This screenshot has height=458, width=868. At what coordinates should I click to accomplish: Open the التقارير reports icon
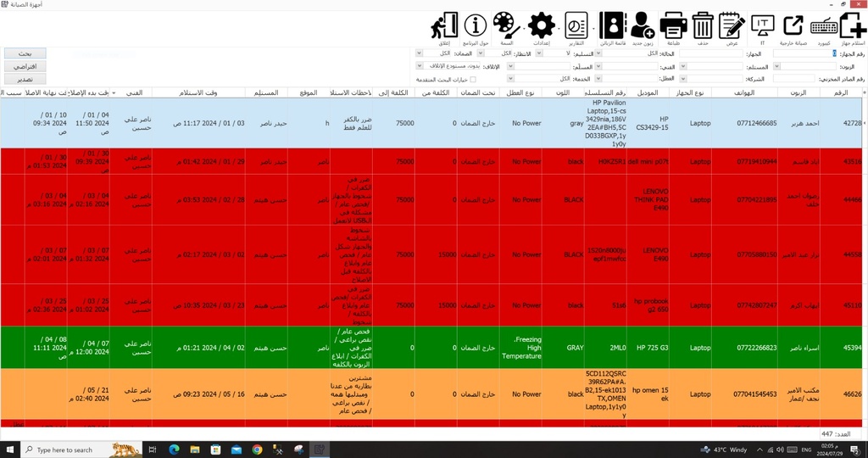576,26
